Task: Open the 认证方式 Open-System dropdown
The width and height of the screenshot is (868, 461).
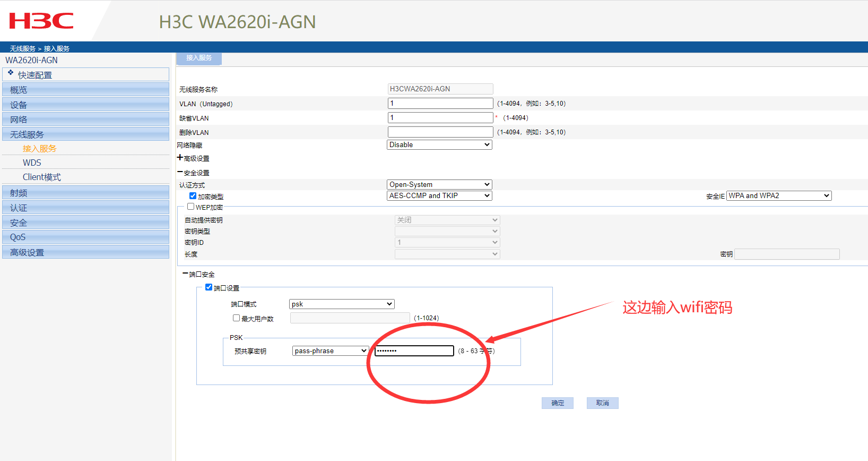Action: pos(439,184)
